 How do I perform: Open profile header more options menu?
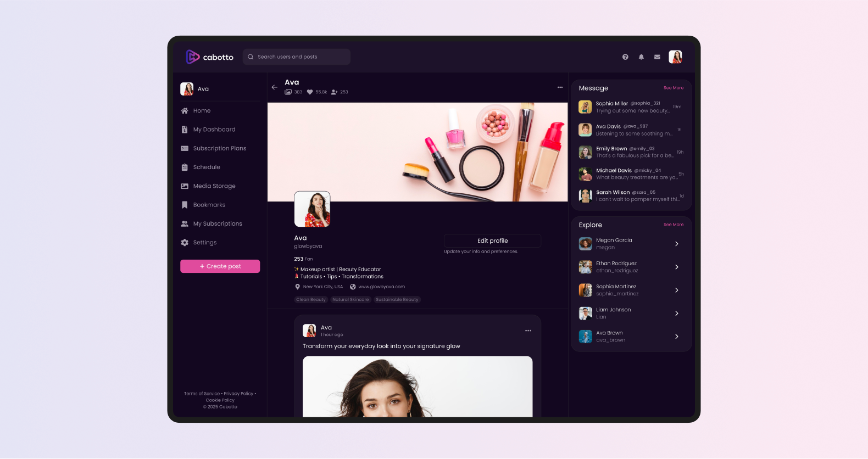click(560, 87)
